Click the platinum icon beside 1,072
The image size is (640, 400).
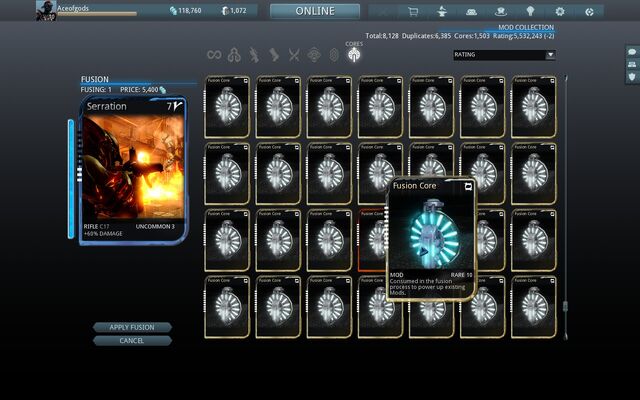tap(224, 11)
